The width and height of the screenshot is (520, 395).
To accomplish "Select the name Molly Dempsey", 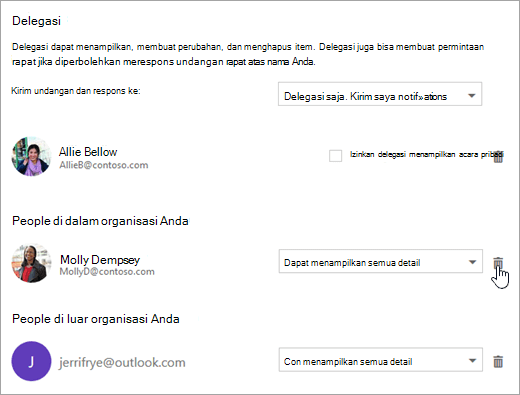I will coord(100,259).
